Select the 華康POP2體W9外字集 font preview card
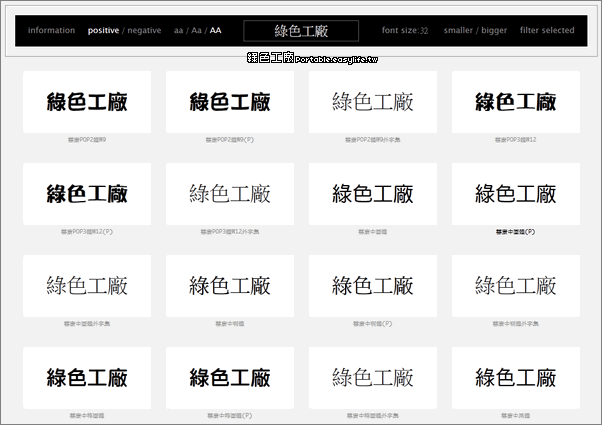This screenshot has width=602, height=425. (x=373, y=102)
